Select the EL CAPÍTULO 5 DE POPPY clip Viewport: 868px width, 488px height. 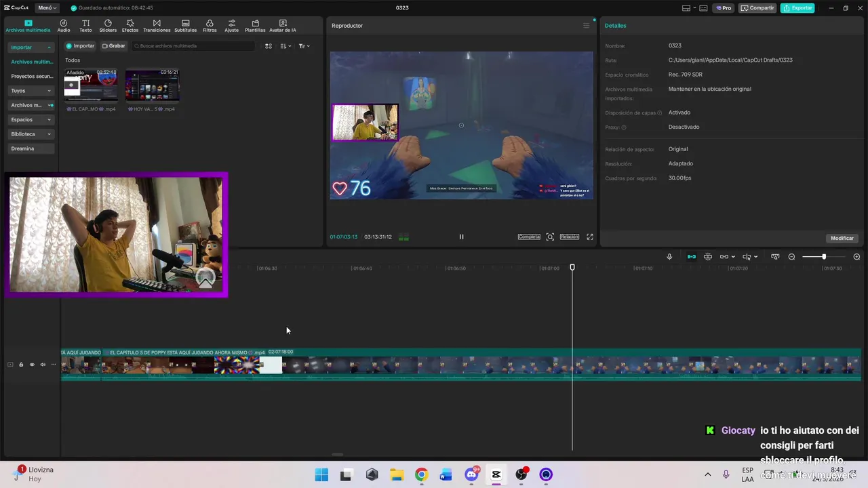[x=481, y=365]
